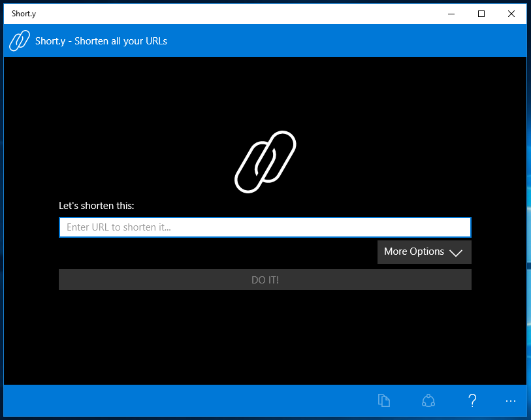Viewport: 531px width, 420px height.
Task: Close the Short.y window
Action: pyautogui.click(x=511, y=14)
